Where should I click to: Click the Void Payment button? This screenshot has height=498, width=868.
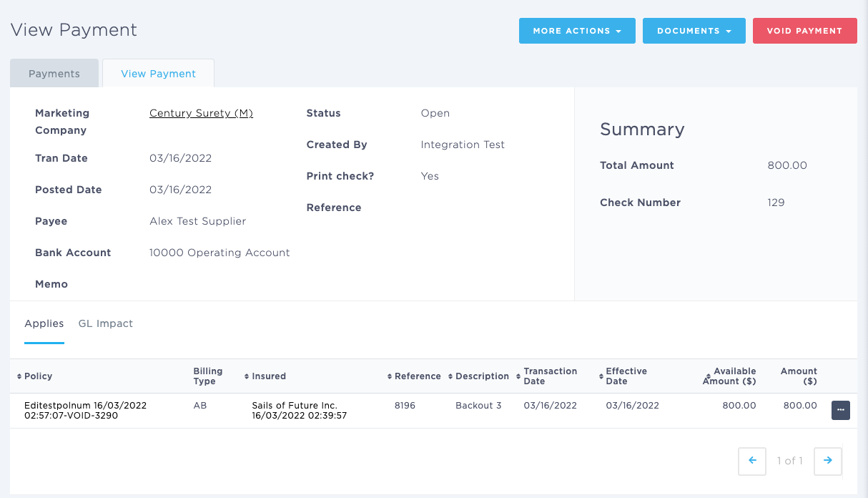(x=804, y=31)
